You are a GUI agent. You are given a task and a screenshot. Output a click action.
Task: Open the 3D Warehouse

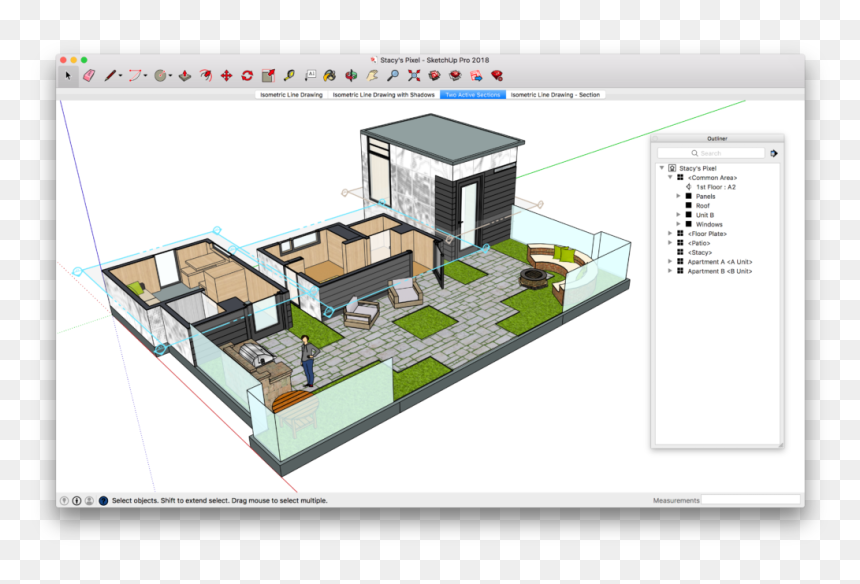point(434,76)
